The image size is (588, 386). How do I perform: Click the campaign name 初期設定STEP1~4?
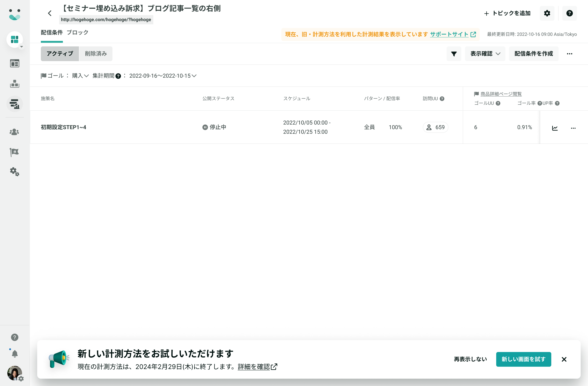point(64,127)
